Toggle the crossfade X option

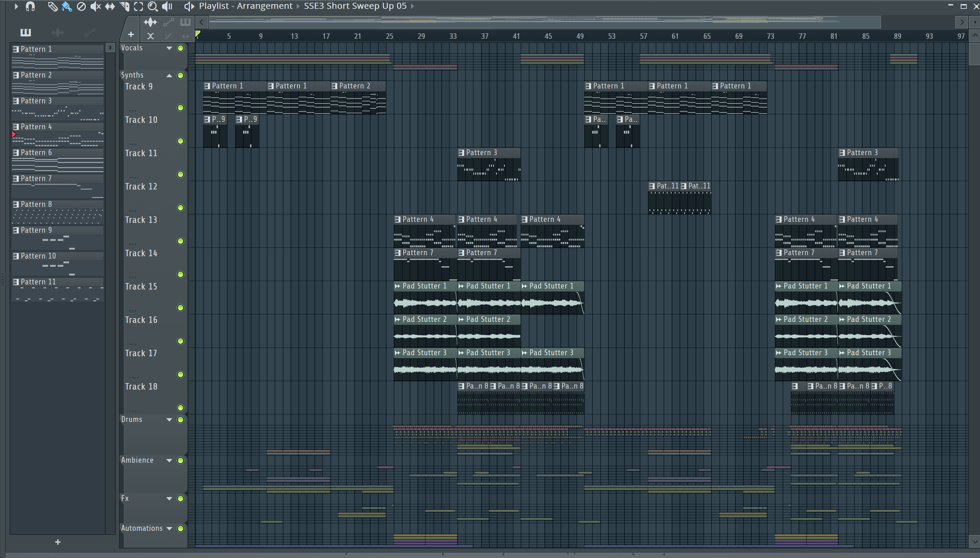click(151, 36)
